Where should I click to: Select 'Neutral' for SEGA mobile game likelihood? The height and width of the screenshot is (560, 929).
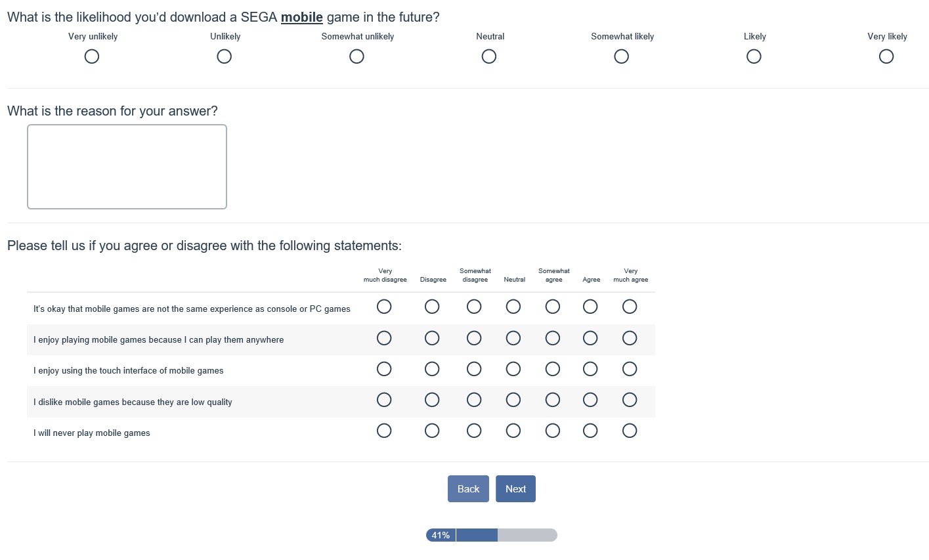[489, 56]
